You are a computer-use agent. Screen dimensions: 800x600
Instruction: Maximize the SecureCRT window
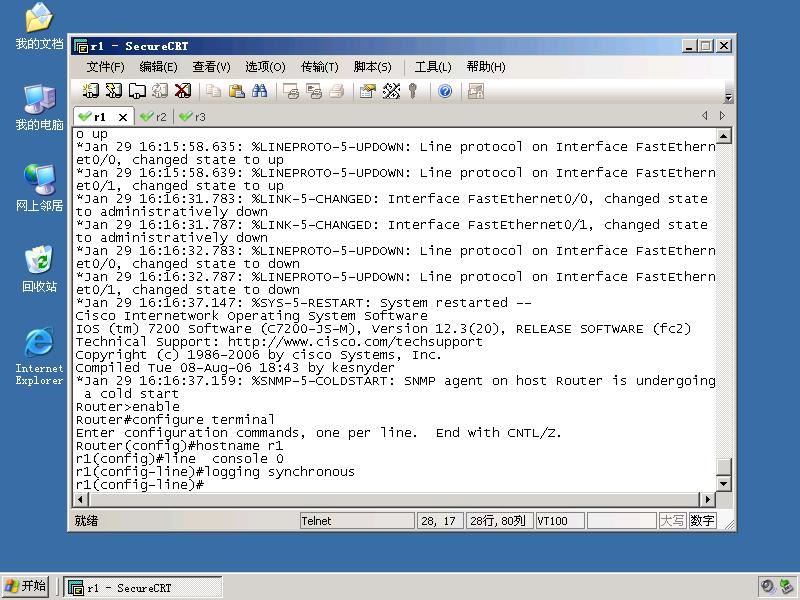click(707, 46)
